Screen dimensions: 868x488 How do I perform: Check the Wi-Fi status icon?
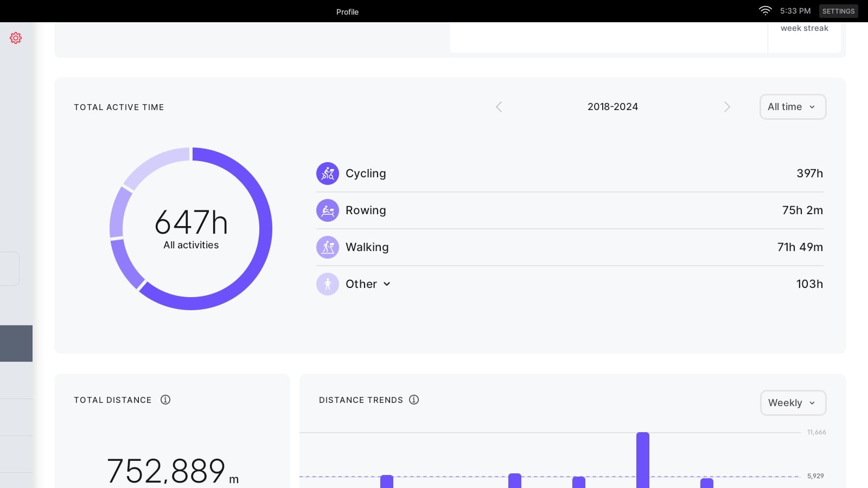765,11
